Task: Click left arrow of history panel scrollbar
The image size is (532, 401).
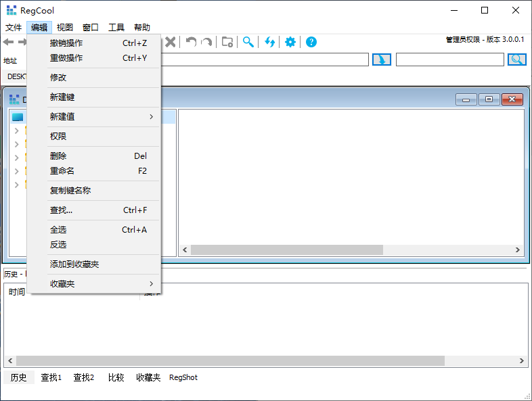Action: coord(10,360)
